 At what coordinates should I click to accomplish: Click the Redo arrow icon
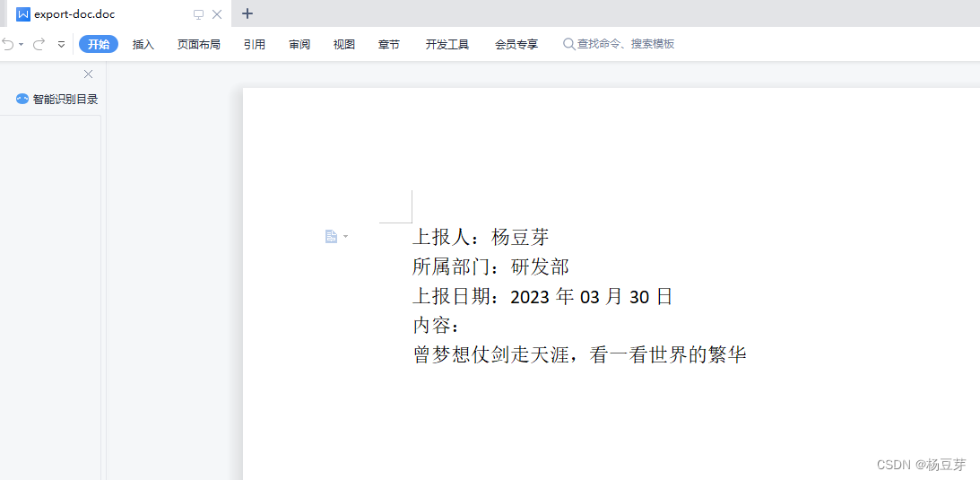tap(39, 44)
